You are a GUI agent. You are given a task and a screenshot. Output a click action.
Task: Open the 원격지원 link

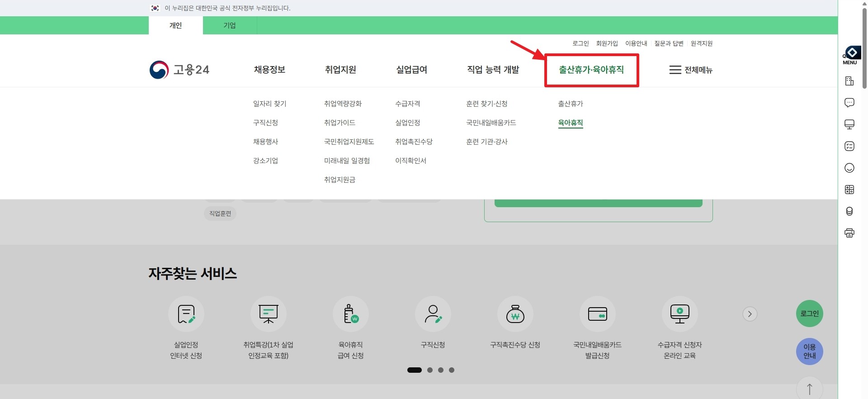(702, 43)
